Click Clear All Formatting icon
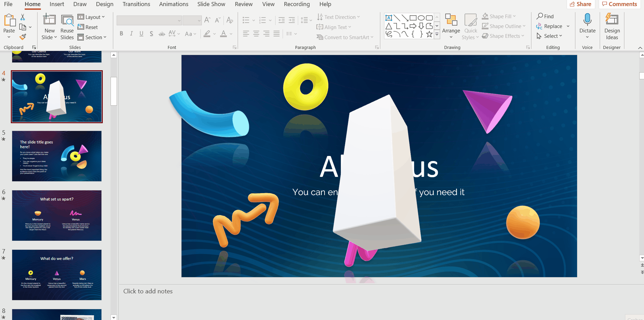Screen dimensions: 644x320 tap(230, 20)
